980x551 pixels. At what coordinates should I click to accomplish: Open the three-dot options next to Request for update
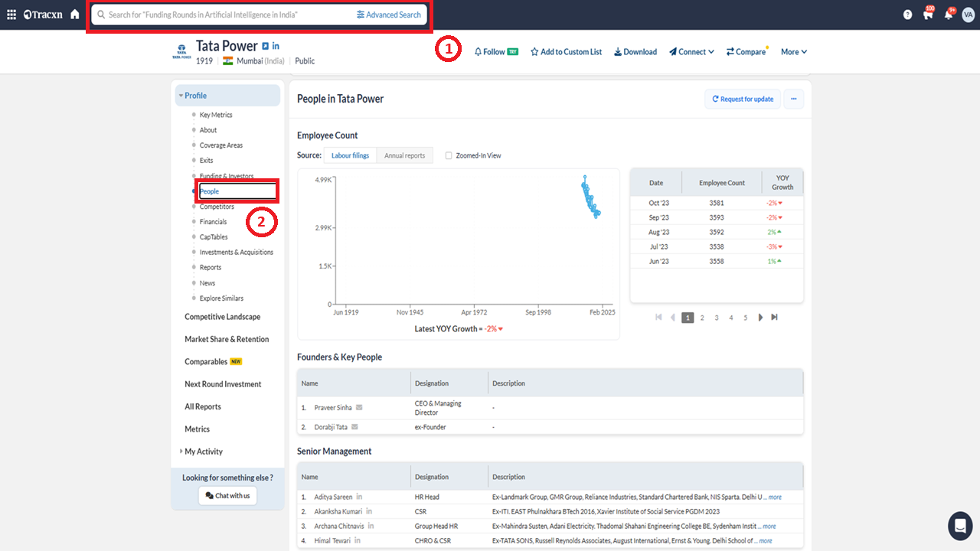794,99
